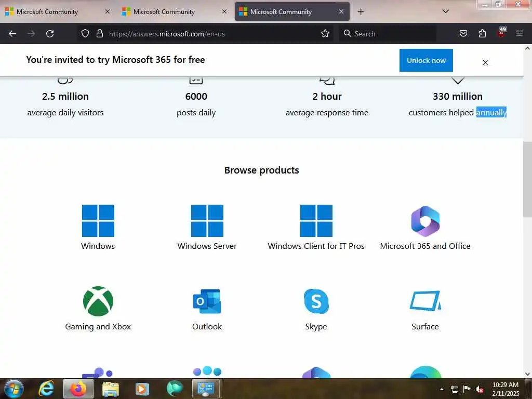
Task: Open the File Explorer taskbar icon
Action: pyautogui.click(x=111, y=389)
